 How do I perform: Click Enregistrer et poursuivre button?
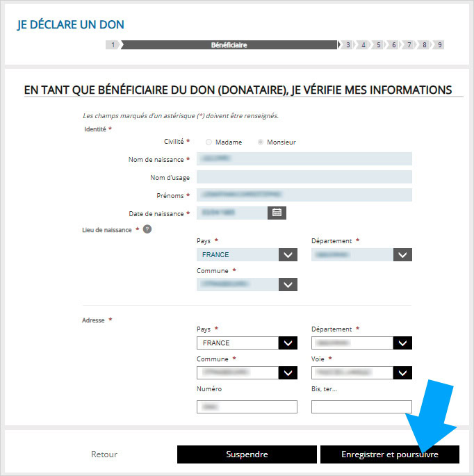[390, 454]
